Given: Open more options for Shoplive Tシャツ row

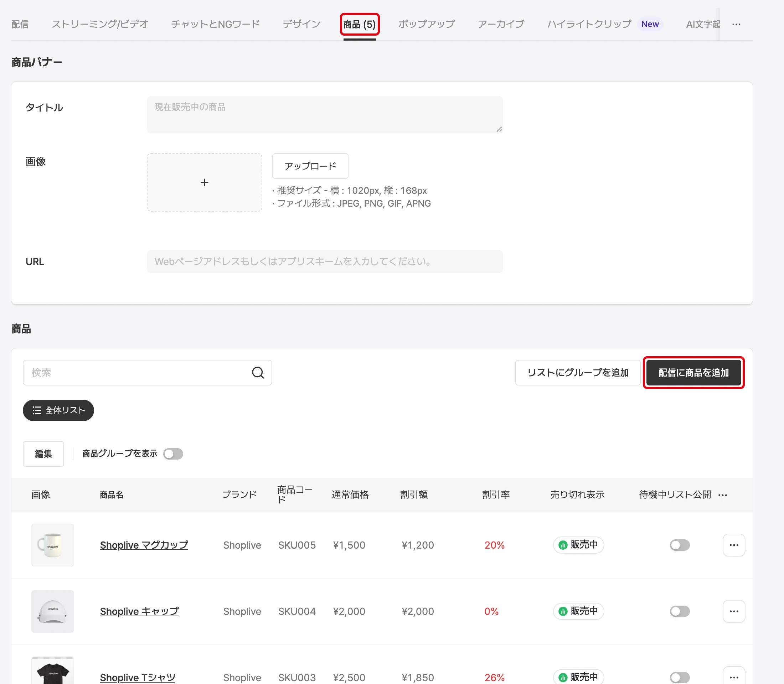Looking at the screenshot, I should pos(734,675).
